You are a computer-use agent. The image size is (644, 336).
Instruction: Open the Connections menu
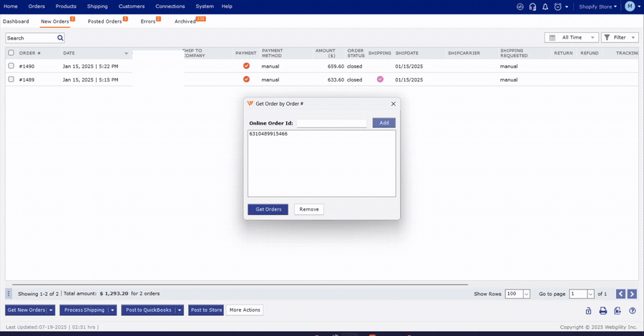click(x=170, y=6)
